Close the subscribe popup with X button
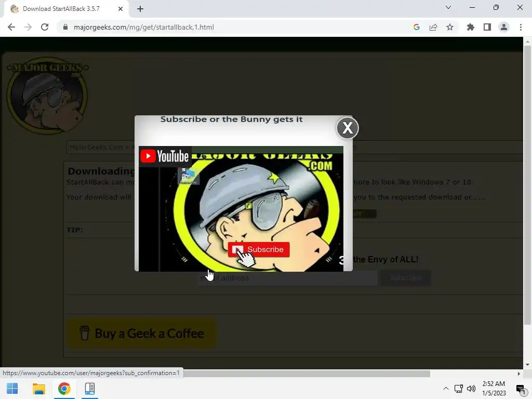The height and width of the screenshot is (399, 532). pos(348,128)
